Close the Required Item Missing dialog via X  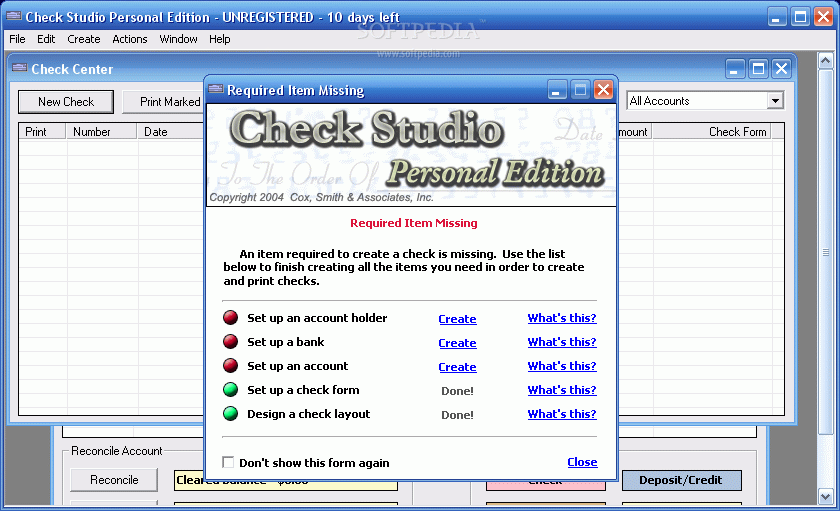604,90
